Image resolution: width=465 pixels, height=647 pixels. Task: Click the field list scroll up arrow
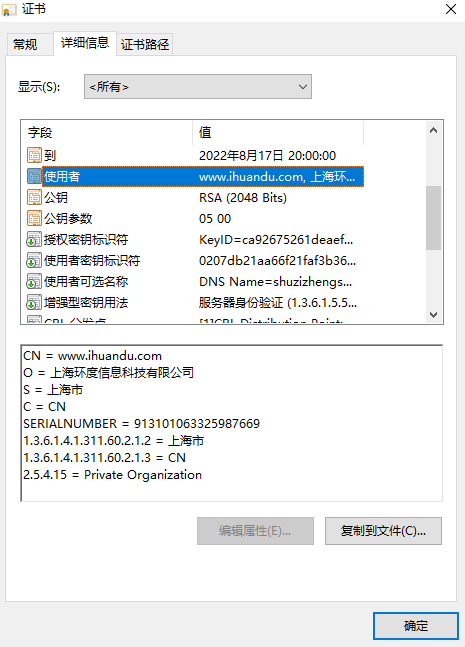point(433,130)
